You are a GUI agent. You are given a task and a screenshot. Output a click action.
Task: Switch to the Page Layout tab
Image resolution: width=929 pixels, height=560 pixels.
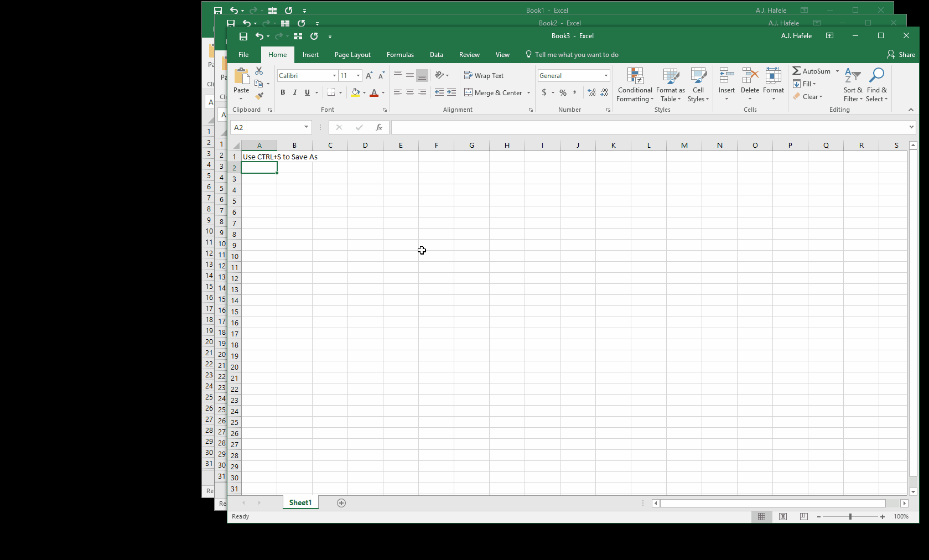352,55
